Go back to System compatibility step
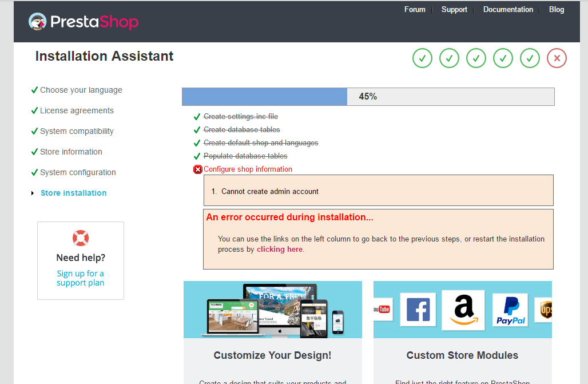 click(x=77, y=132)
